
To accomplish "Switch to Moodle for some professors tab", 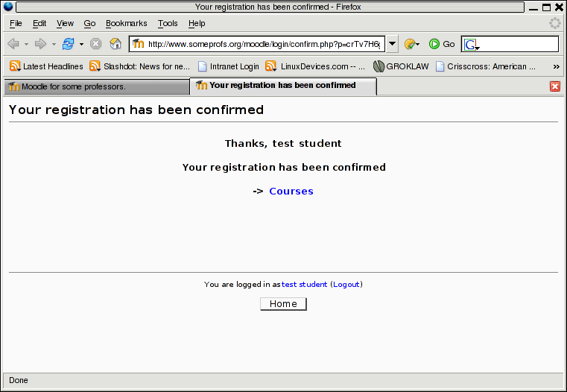I will [97, 86].
